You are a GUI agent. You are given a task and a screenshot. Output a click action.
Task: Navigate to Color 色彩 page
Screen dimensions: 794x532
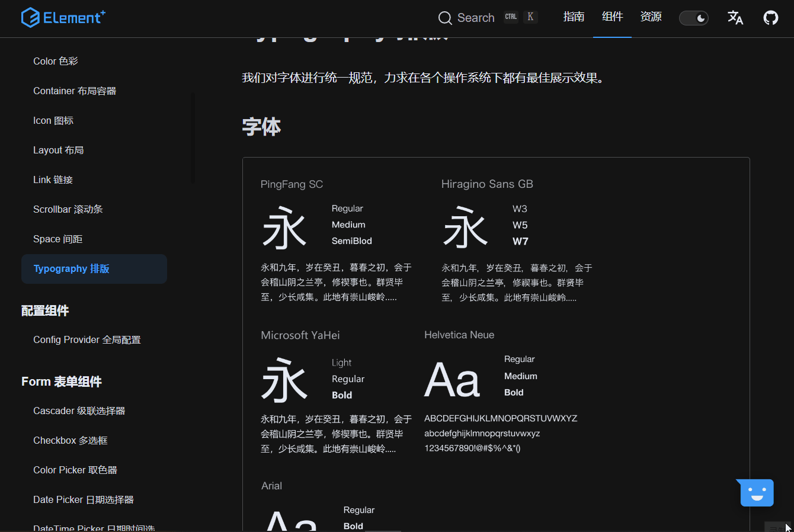tap(55, 61)
